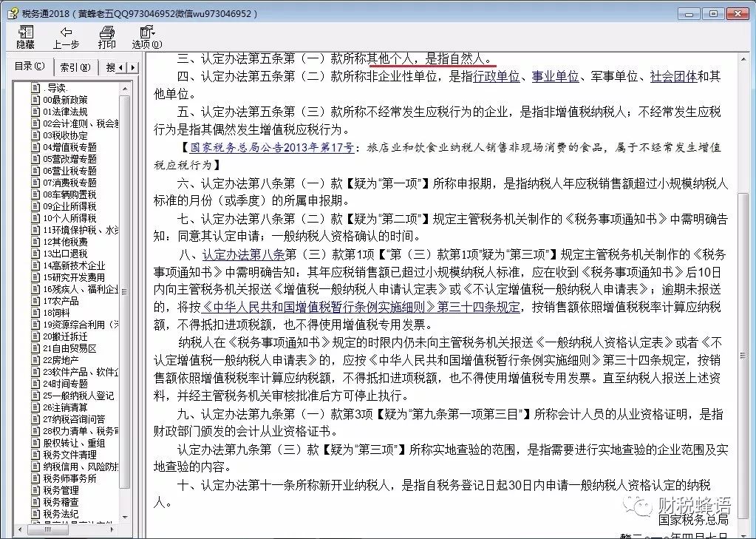Click the page icon beside 税务管理
Screen dimensions: 756x539
(x=35, y=489)
